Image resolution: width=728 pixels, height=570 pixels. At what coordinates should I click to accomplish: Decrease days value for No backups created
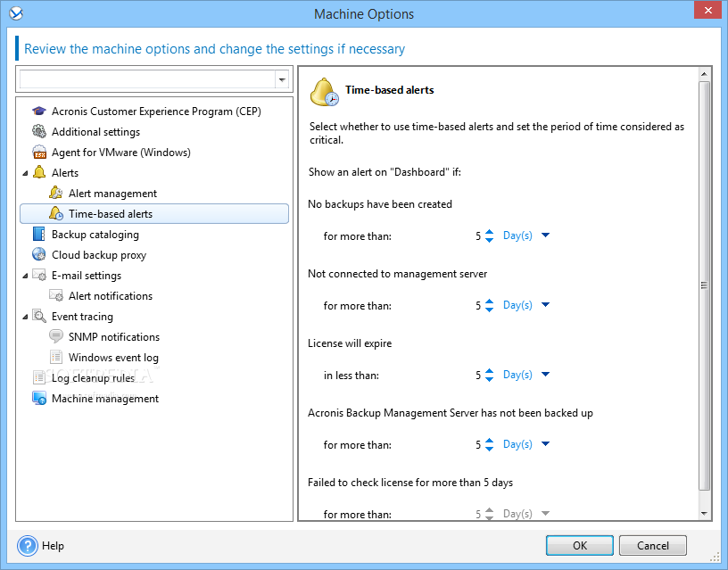coord(490,240)
